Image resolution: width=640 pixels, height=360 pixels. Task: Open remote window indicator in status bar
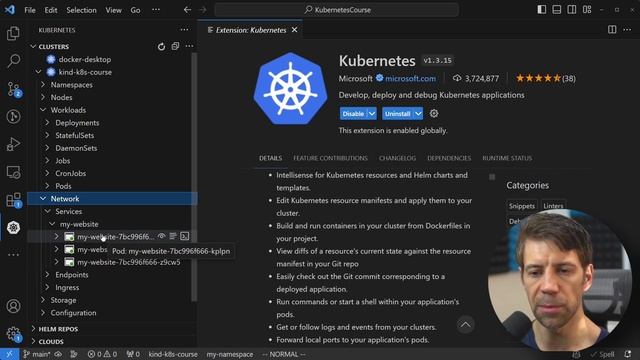[x=9, y=354]
